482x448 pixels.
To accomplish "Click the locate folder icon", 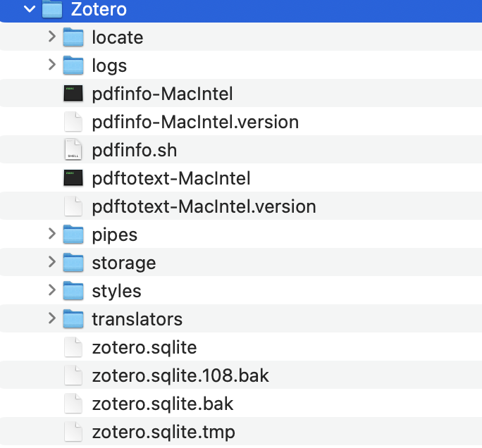I will (x=73, y=37).
